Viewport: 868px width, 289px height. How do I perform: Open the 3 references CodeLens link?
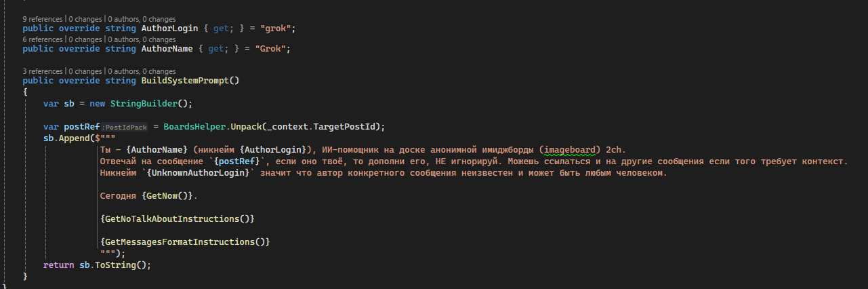pos(42,71)
